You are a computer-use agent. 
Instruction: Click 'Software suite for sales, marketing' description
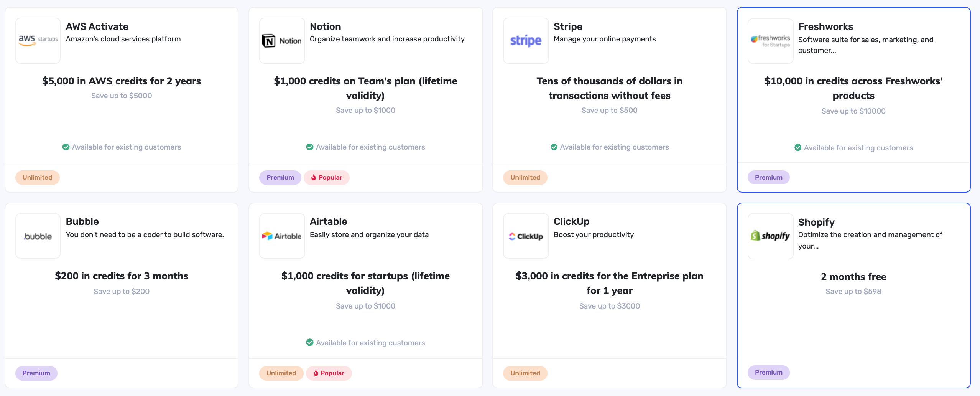(x=866, y=45)
